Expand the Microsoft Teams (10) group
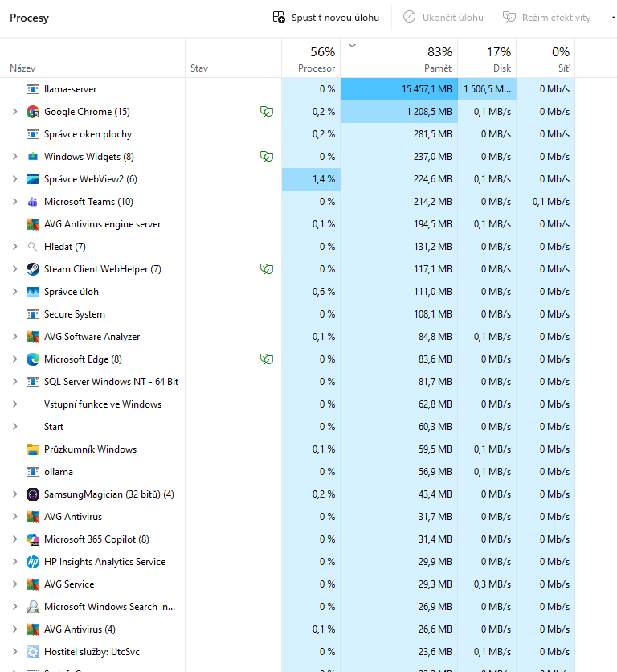617x672 pixels. (x=15, y=202)
